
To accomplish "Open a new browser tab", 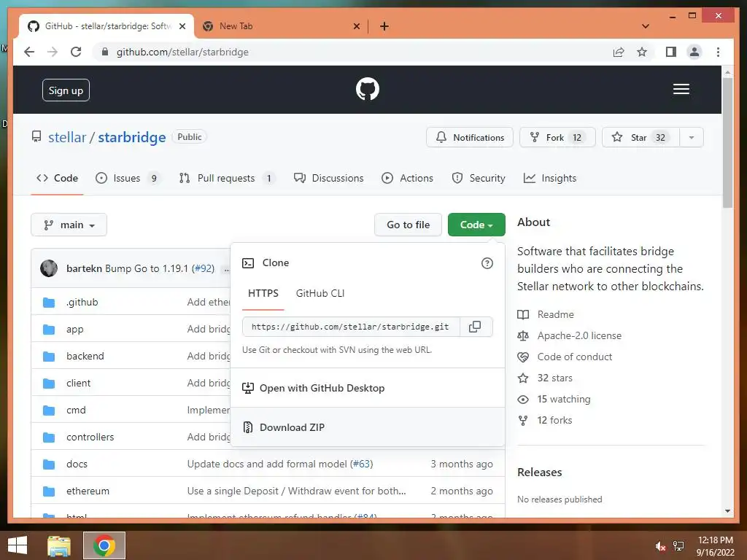I will (384, 26).
